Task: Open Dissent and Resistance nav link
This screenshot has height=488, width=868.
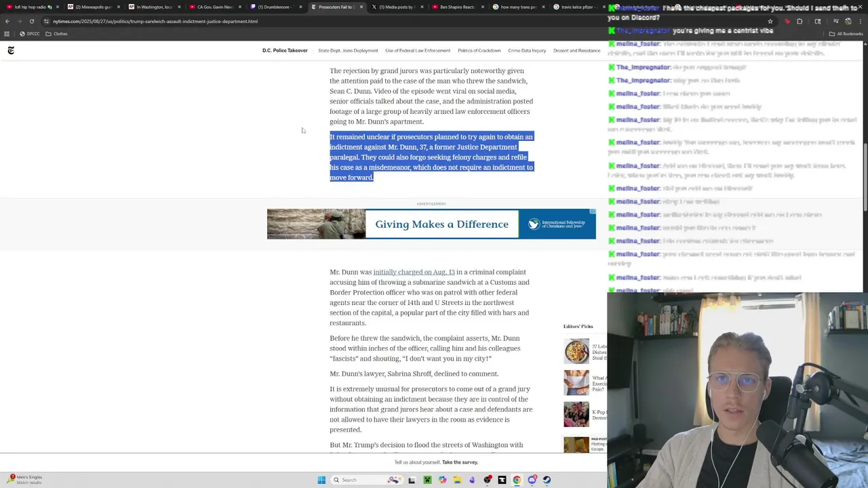Action: 576,50
